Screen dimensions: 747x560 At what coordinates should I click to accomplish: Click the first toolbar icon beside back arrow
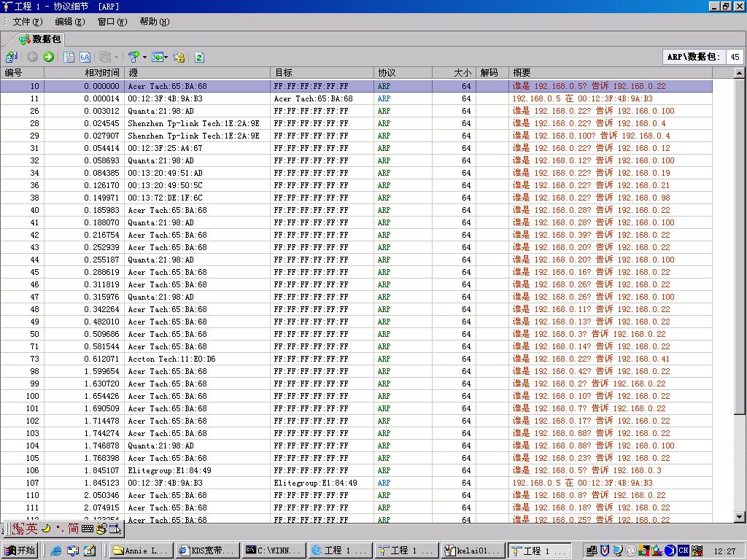click(12, 57)
